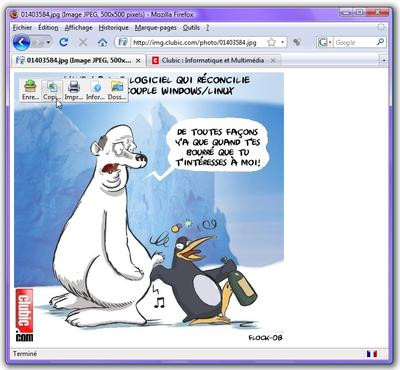400x370 pixels.
Task: Open the Google search engine selector
Action: pos(325,42)
